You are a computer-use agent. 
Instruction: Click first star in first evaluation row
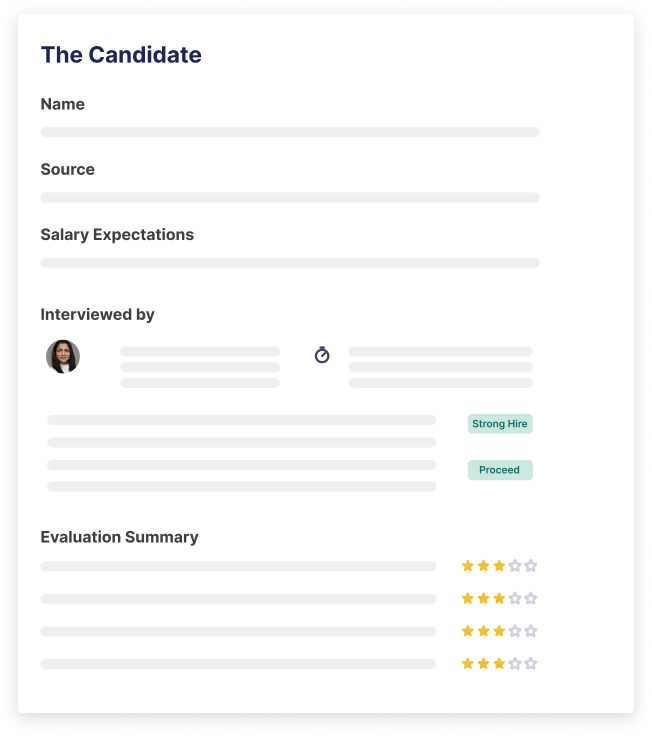[x=468, y=566]
